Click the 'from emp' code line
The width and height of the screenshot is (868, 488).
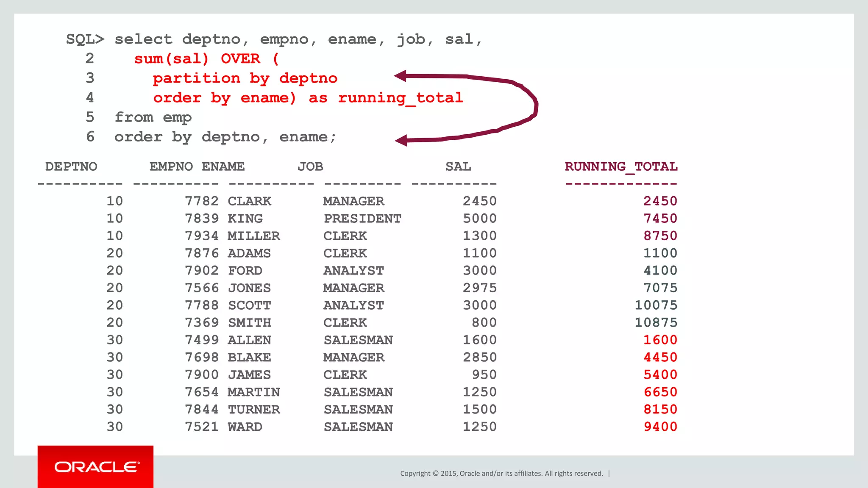coord(153,117)
